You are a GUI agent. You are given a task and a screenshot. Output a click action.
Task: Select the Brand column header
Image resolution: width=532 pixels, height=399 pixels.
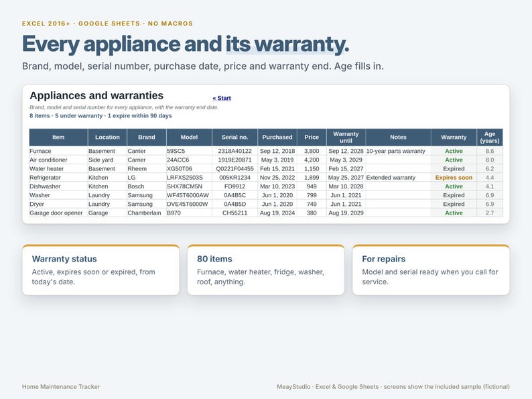coord(147,137)
